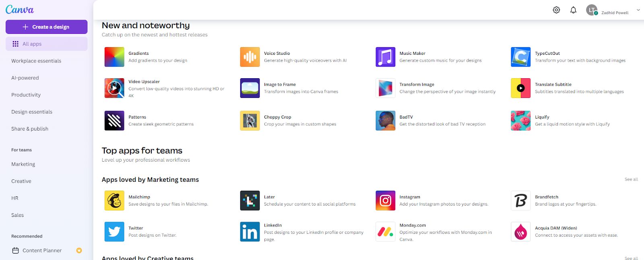Launch the Music Maker app icon
The height and width of the screenshot is (260, 644).
point(386,57)
